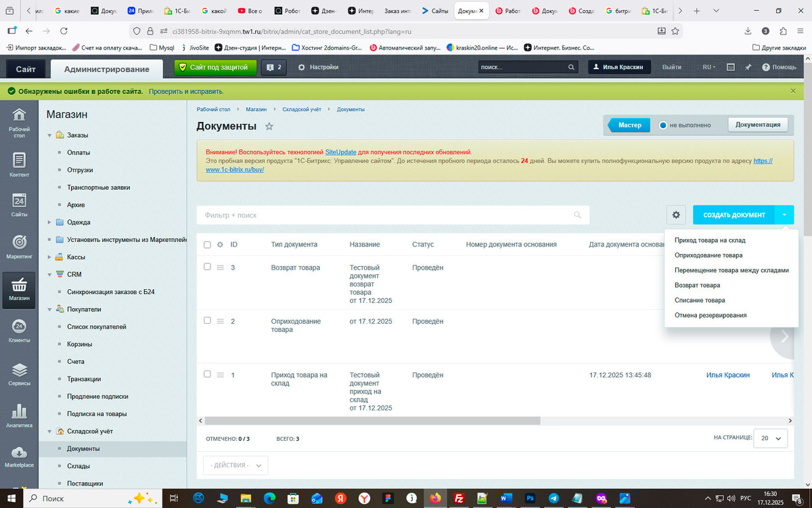Viewport: 812px width, 508px height.
Task: Open list settings gear next to create button
Action: click(x=675, y=215)
